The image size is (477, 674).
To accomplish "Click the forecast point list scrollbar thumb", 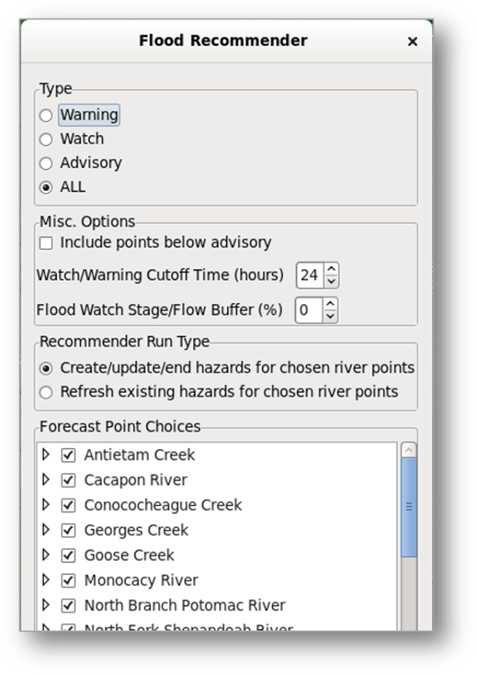I will click(x=409, y=507).
